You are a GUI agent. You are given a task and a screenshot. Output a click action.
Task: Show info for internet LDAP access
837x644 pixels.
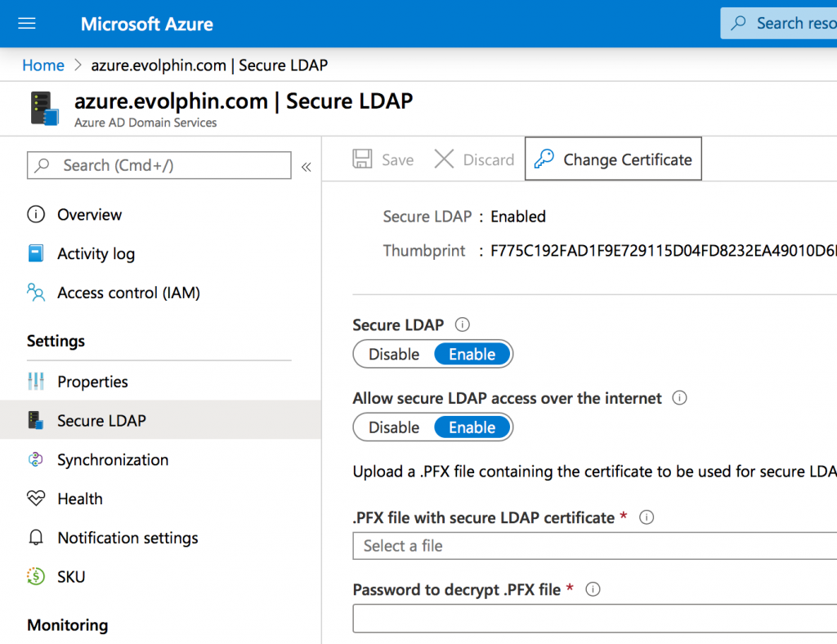[x=679, y=397]
